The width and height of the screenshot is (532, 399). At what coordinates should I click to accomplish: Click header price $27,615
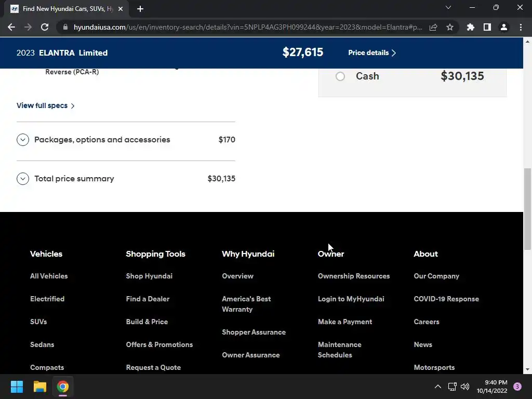(x=303, y=52)
